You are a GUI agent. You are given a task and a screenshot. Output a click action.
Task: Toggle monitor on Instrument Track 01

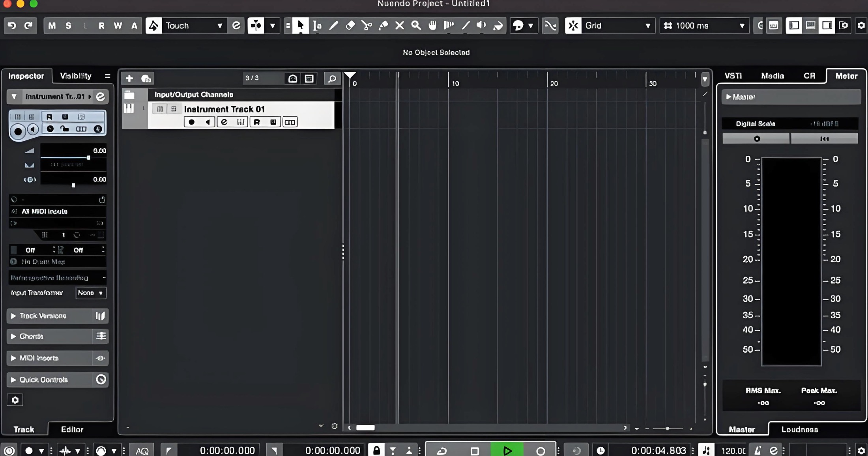coord(208,122)
